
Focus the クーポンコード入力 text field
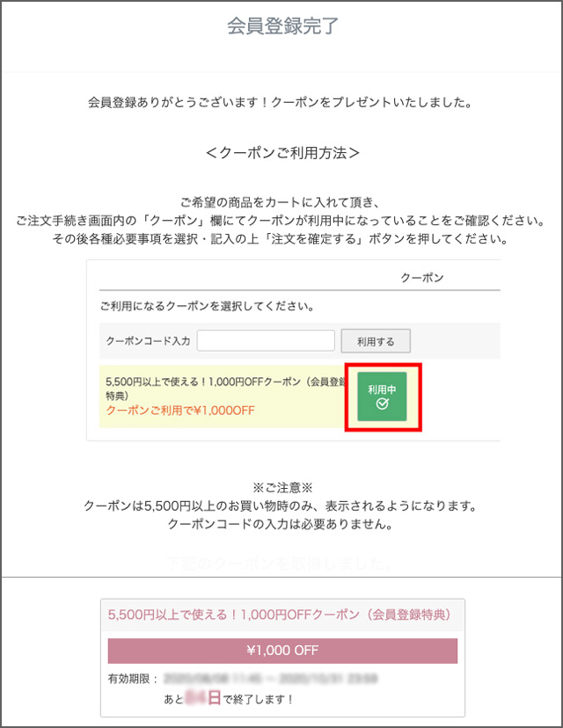(x=266, y=341)
